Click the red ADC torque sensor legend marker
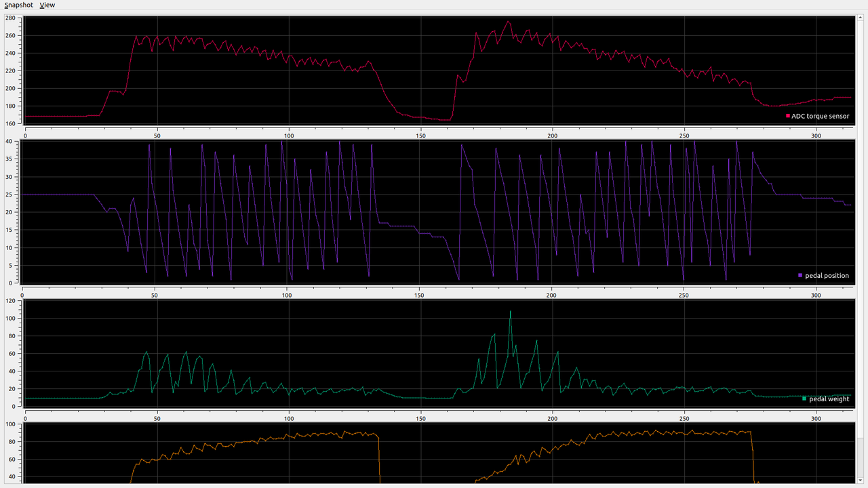 pyautogui.click(x=788, y=116)
